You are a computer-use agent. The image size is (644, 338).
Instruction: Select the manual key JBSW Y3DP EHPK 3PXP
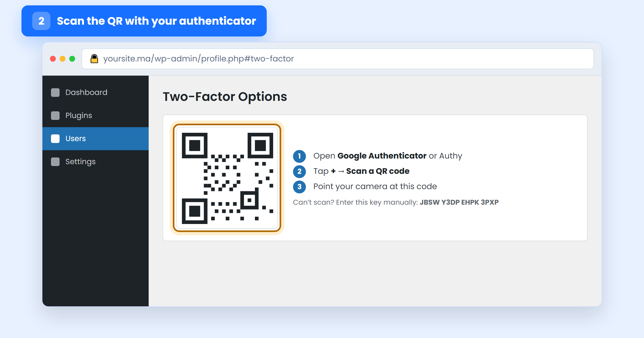tap(459, 202)
